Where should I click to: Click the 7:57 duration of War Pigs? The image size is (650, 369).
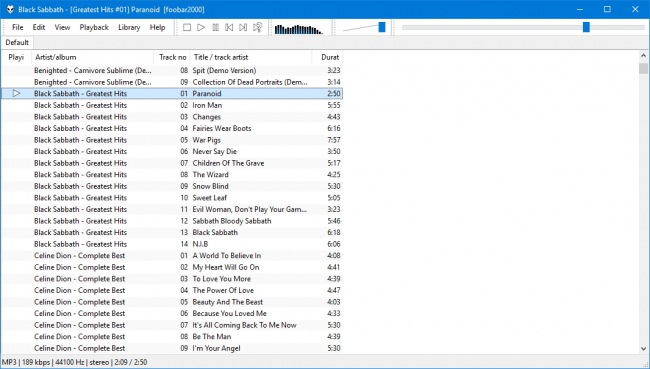click(334, 140)
